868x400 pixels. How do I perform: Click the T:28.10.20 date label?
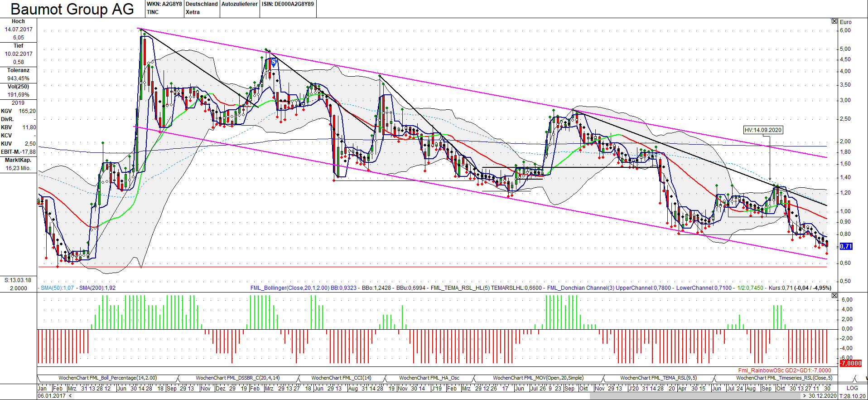coord(853,396)
